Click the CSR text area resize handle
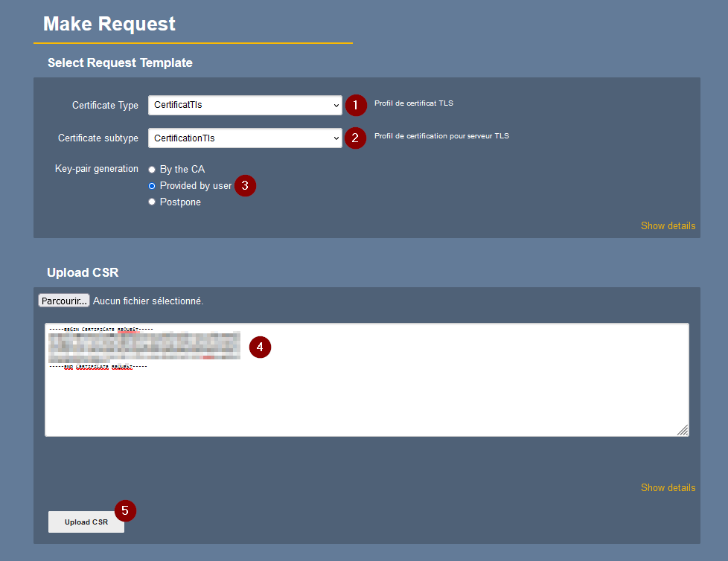 coord(682,430)
